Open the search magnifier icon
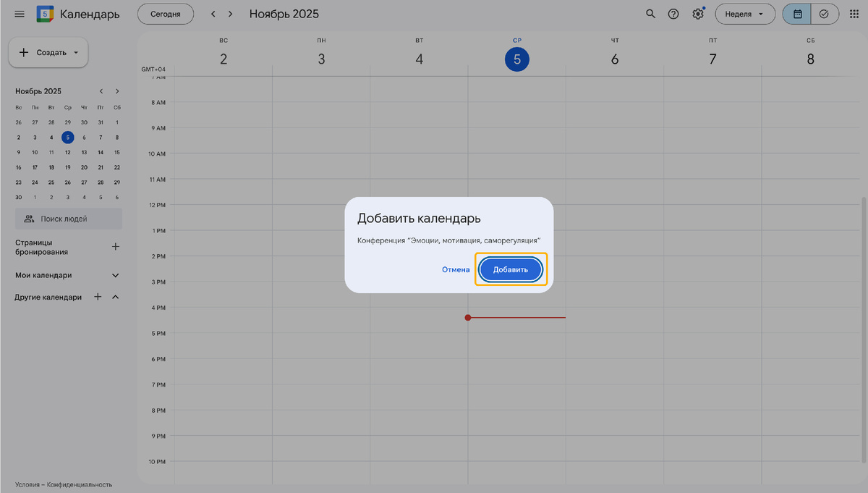This screenshot has height=493, width=868. click(x=650, y=14)
